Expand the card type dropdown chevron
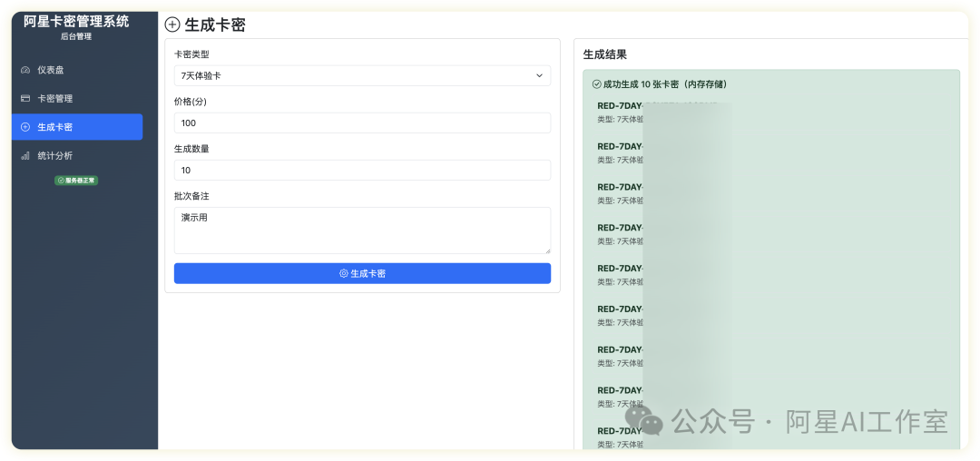980x461 pixels. pos(539,75)
